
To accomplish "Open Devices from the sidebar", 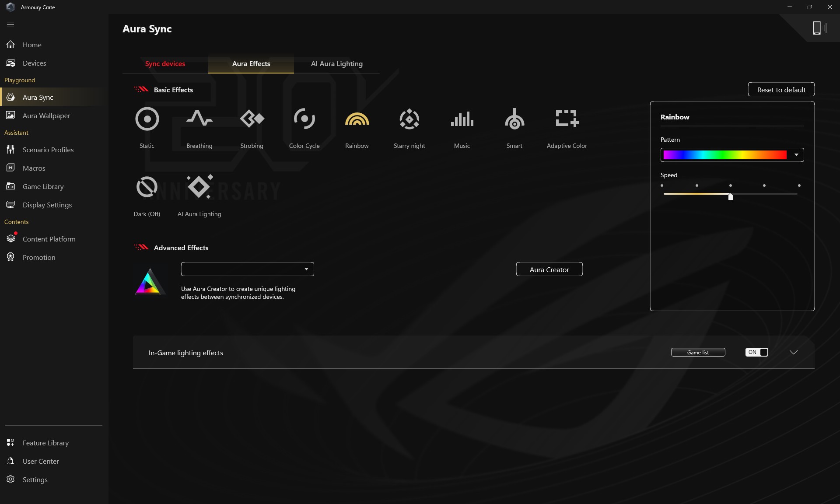I will [x=54, y=63].
